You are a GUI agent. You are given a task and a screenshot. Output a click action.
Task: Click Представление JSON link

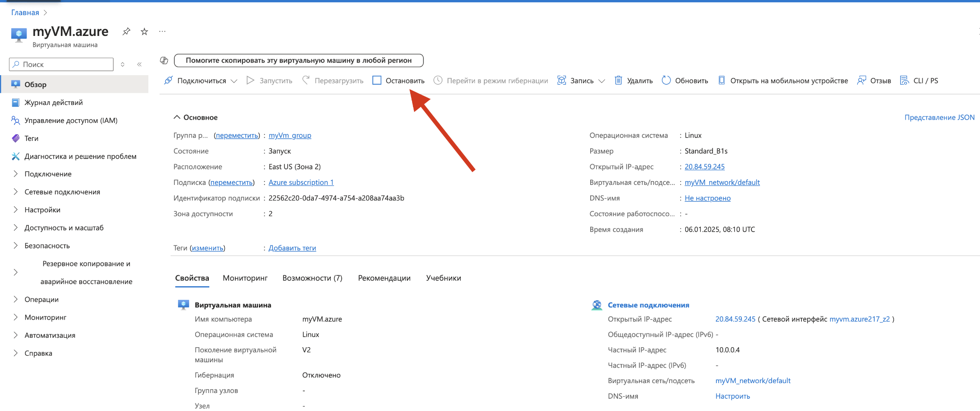click(x=939, y=117)
